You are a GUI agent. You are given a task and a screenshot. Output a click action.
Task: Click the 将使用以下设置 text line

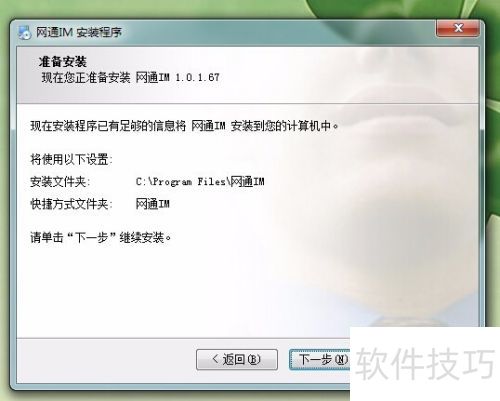coord(71,160)
